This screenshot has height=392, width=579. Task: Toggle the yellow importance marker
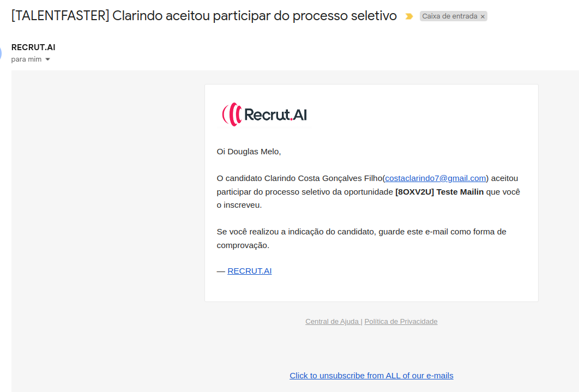coord(409,16)
